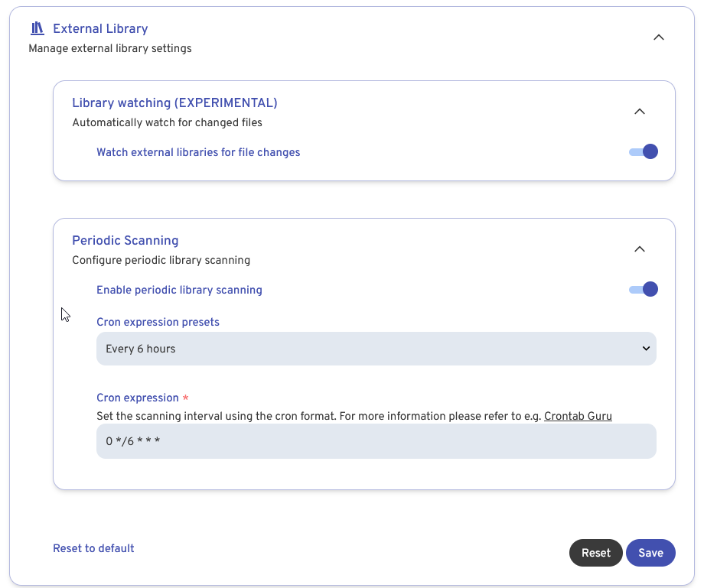Toggle watching external libraries for file changes
This screenshot has height=588, width=704.
(644, 151)
